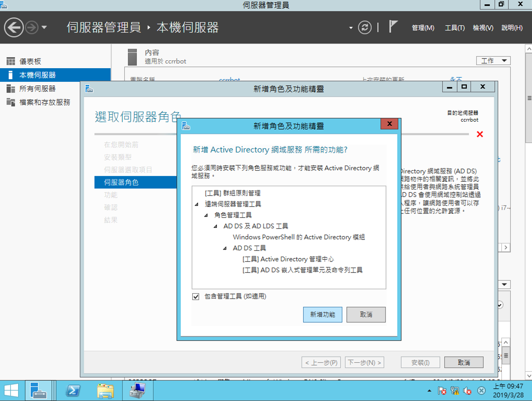Click the storage icon beside 檔案和存放服務
532x401 pixels.
(x=11, y=103)
